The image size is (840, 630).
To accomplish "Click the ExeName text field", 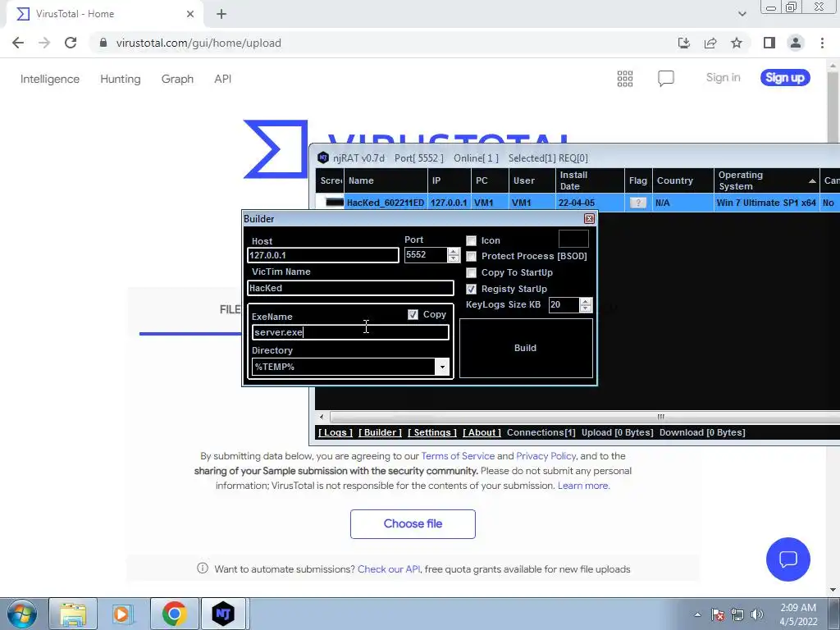I will pos(350,332).
